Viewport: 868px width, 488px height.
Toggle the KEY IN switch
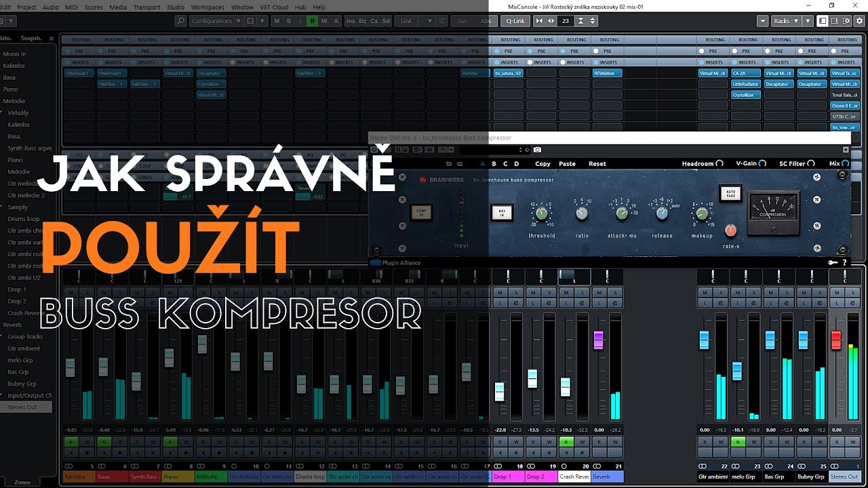pos(502,213)
